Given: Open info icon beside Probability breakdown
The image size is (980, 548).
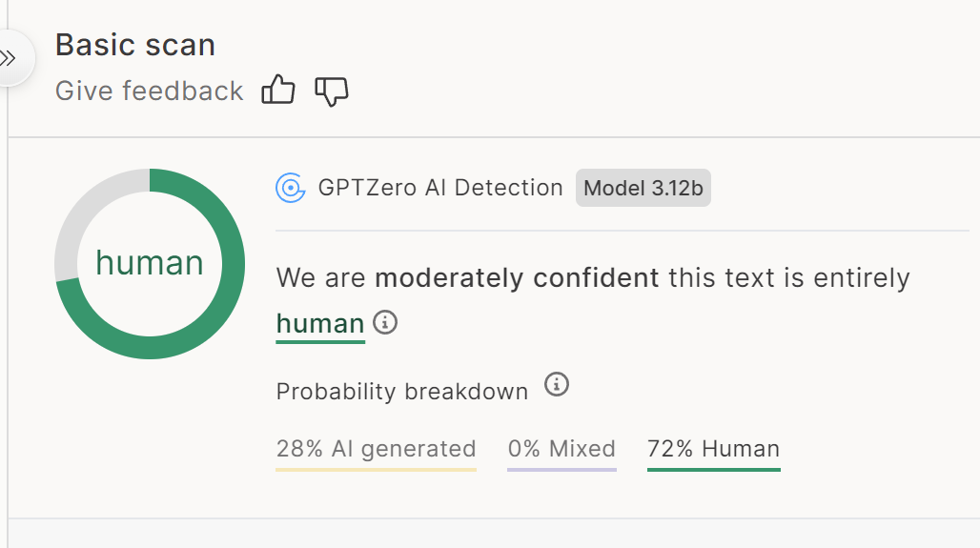Looking at the screenshot, I should 557,385.
